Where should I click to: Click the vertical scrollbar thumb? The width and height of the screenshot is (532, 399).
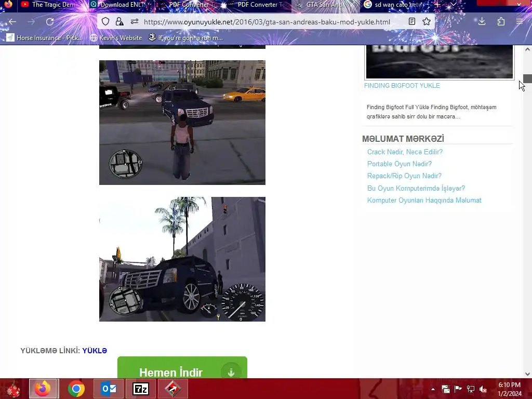(x=527, y=78)
